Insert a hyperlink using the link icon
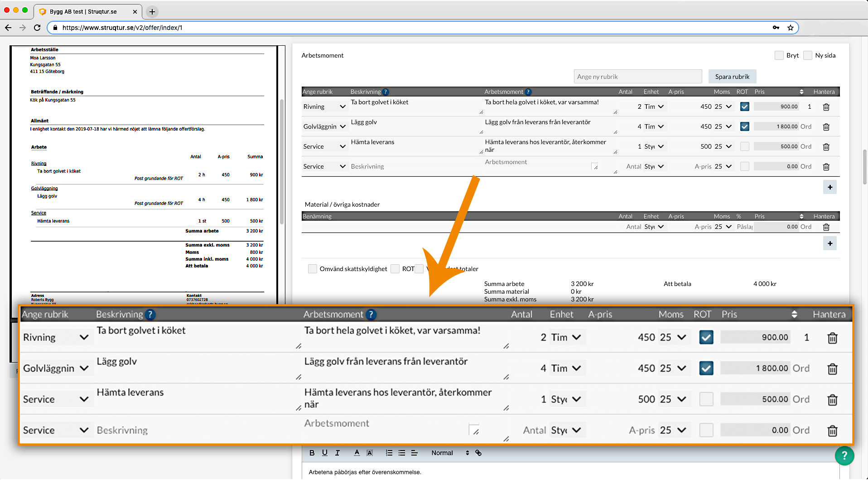The image size is (868, 480). coord(478,453)
